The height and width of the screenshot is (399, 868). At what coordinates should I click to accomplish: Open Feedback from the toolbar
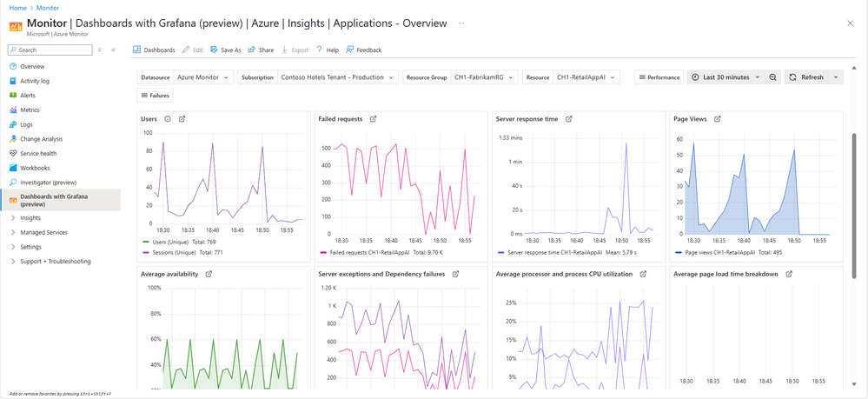(364, 50)
